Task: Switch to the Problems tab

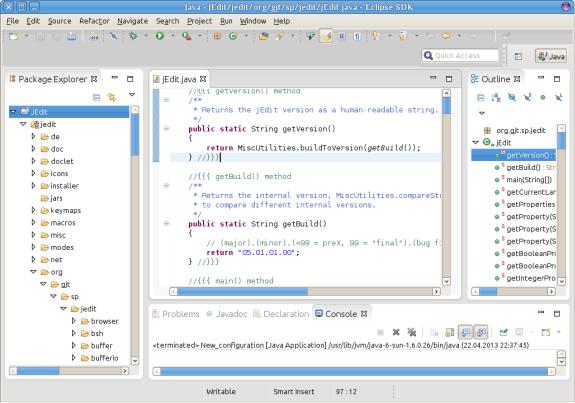Action: coord(176,314)
